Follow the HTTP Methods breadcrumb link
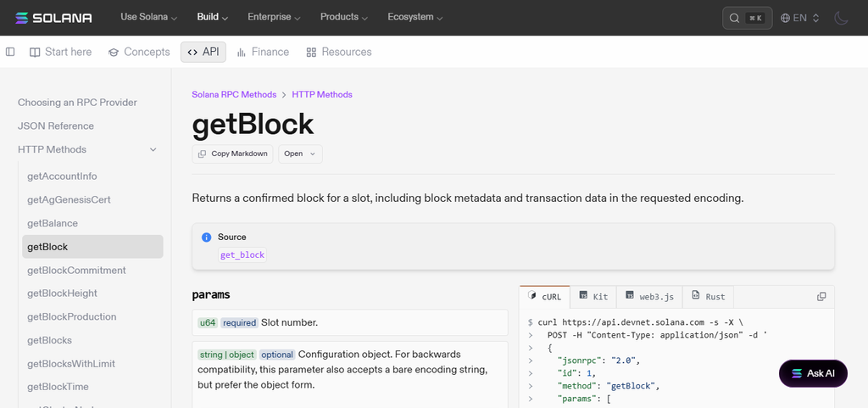This screenshot has width=868, height=408. click(322, 95)
